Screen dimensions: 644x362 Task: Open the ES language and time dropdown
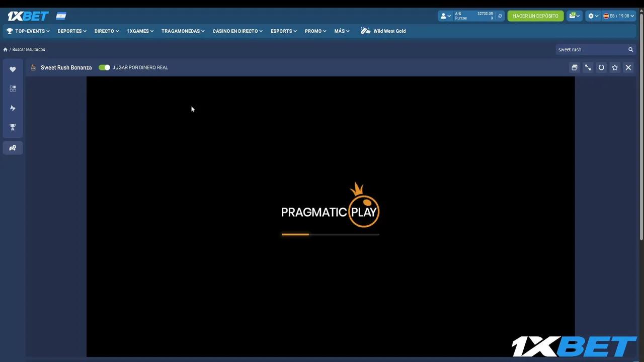(x=619, y=16)
